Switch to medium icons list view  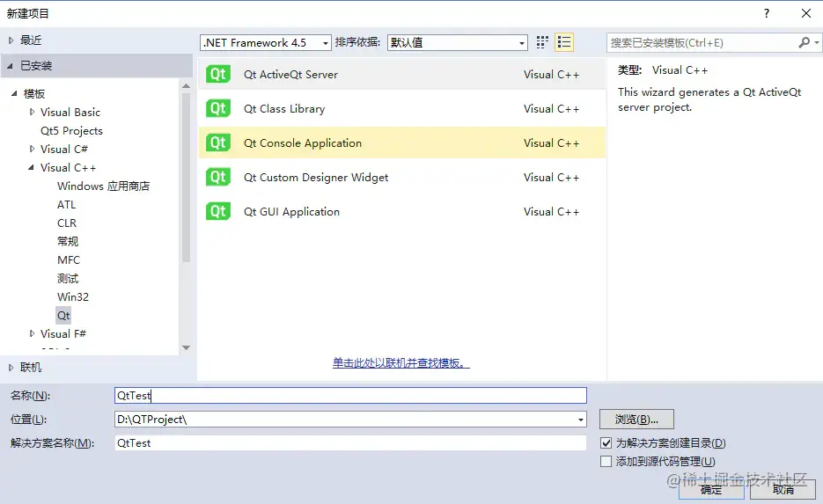tap(564, 42)
